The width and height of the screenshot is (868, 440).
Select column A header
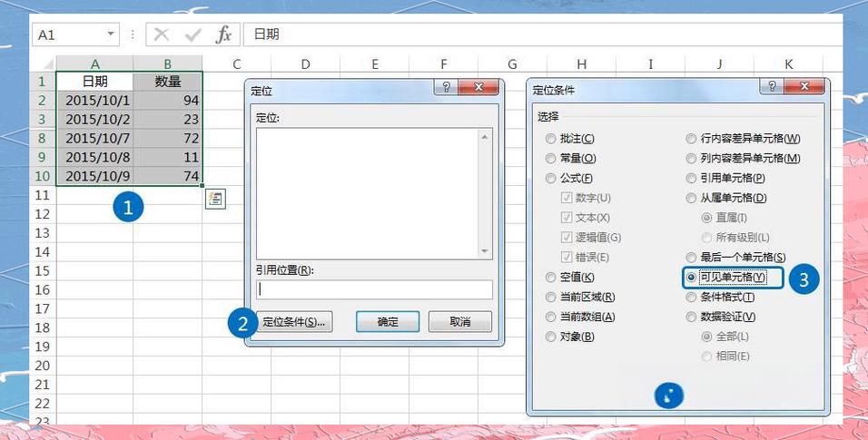pos(95,64)
